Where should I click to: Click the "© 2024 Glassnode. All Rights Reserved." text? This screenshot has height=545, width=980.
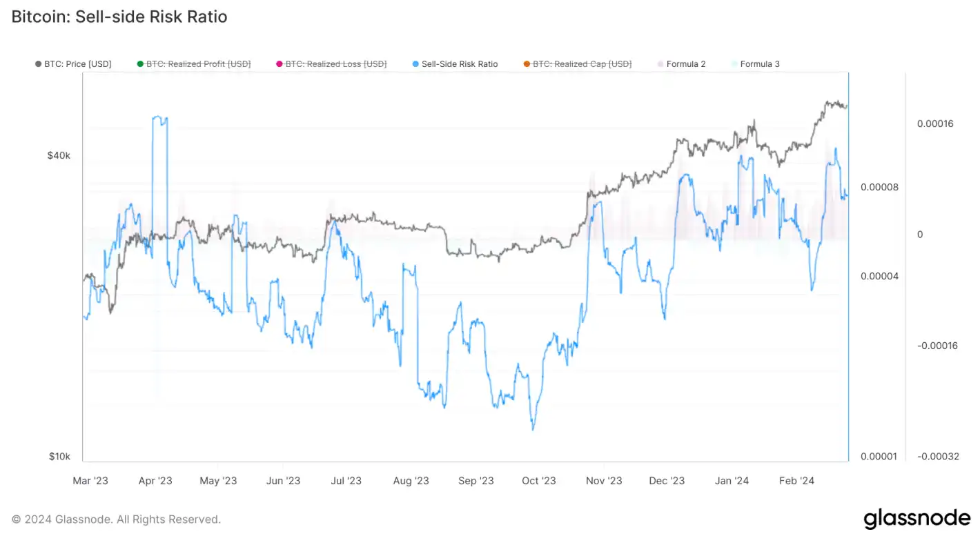pyautogui.click(x=117, y=519)
